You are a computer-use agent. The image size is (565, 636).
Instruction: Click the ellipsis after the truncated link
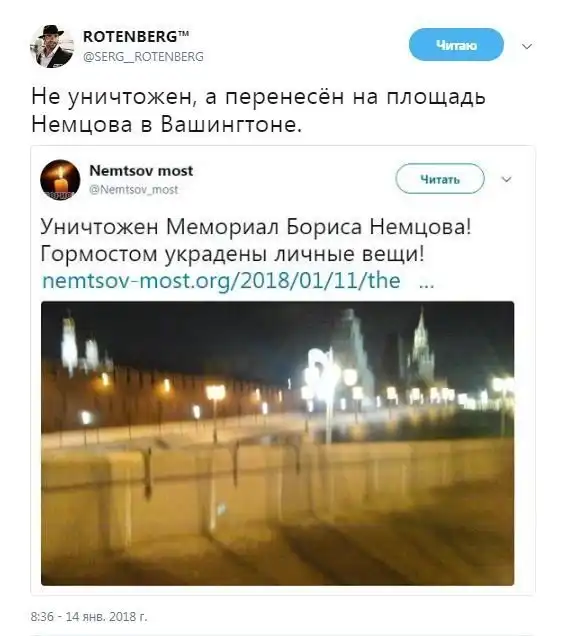[x=426, y=284]
